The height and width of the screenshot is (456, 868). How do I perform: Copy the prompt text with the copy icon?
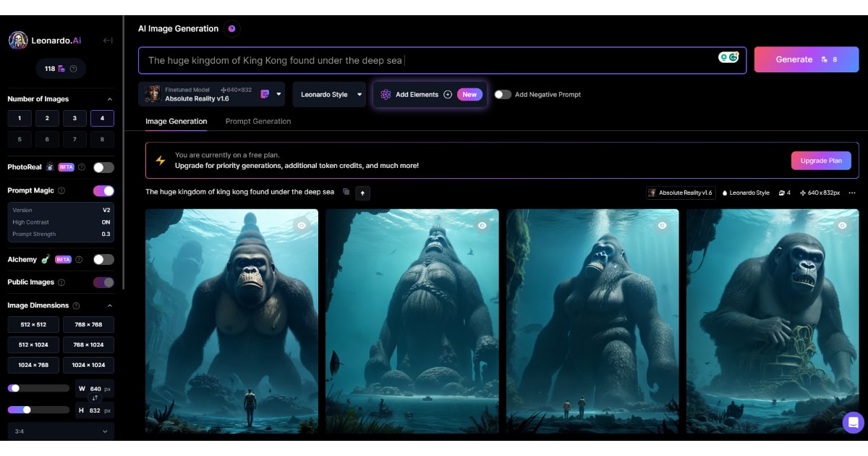tap(346, 193)
